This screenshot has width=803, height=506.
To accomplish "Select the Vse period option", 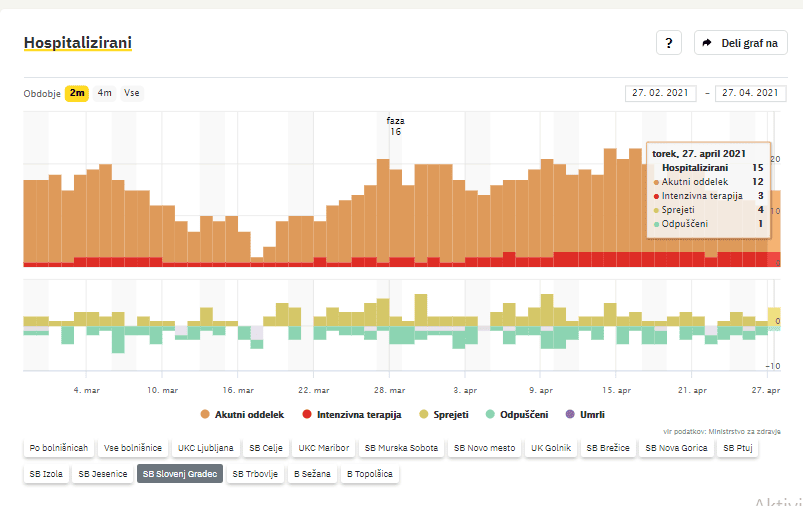I will coord(132,93).
